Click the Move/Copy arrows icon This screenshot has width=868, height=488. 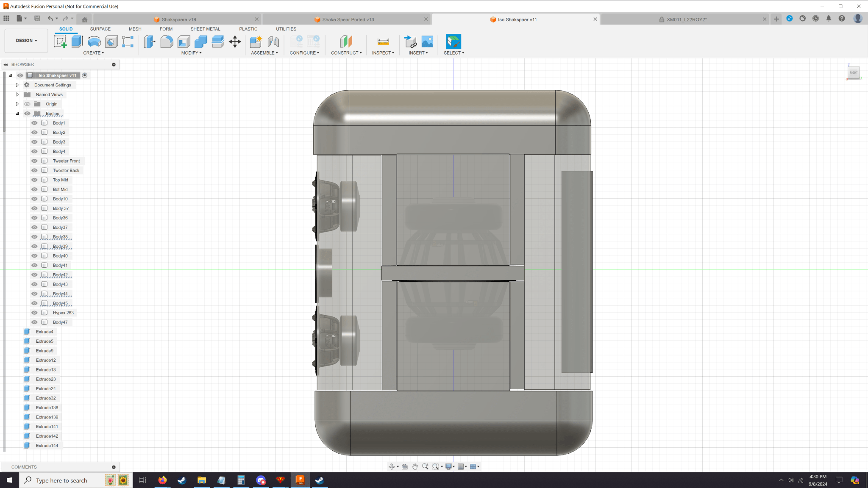point(235,42)
